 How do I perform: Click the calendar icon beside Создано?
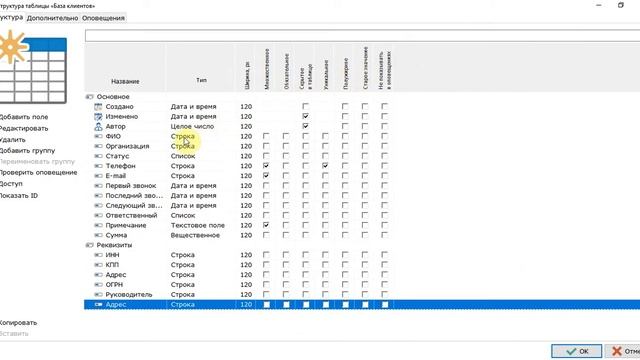(x=98, y=107)
